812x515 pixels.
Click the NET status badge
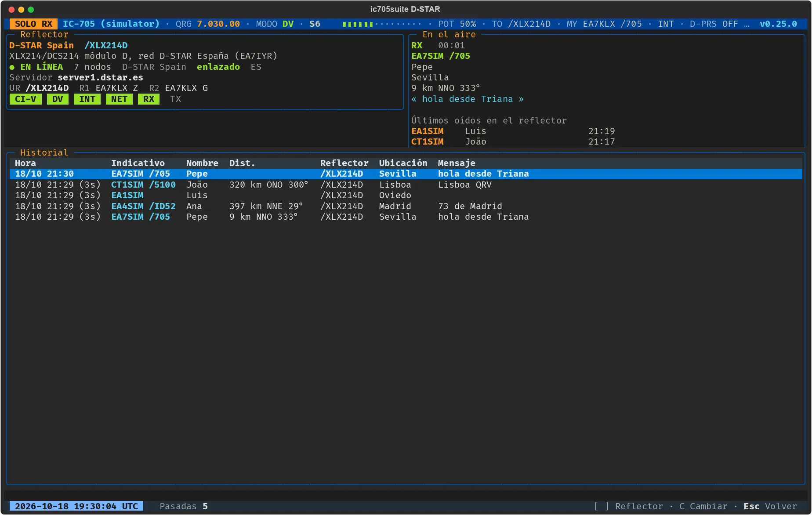point(119,99)
